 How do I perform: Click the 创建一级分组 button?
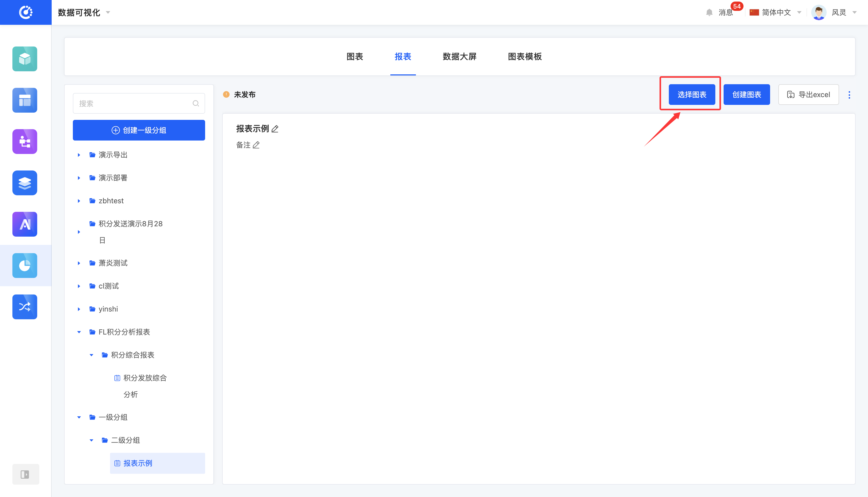point(138,130)
